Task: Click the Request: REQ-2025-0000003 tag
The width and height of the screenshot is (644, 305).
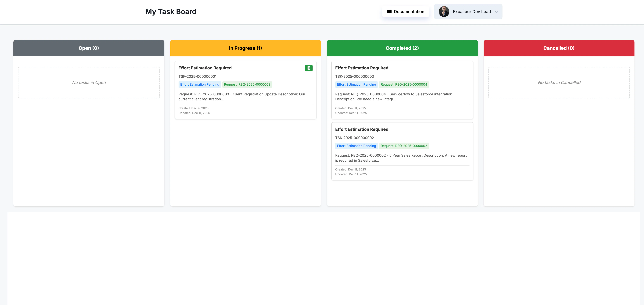Action: pos(247,84)
